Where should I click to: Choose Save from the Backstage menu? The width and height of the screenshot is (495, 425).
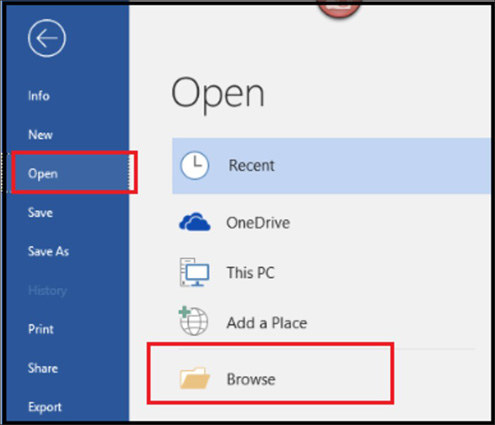click(40, 213)
